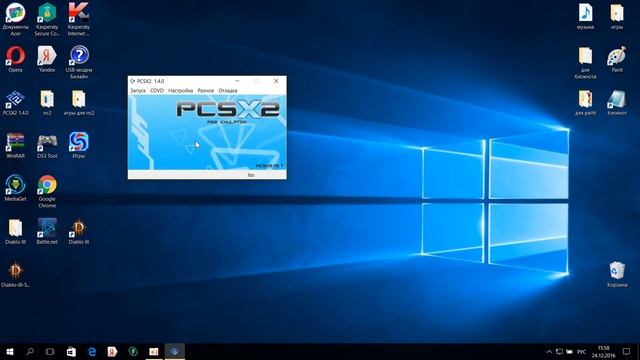Open the Запуск menu in PCSX2
The height and width of the screenshot is (360, 640).
[x=138, y=91]
